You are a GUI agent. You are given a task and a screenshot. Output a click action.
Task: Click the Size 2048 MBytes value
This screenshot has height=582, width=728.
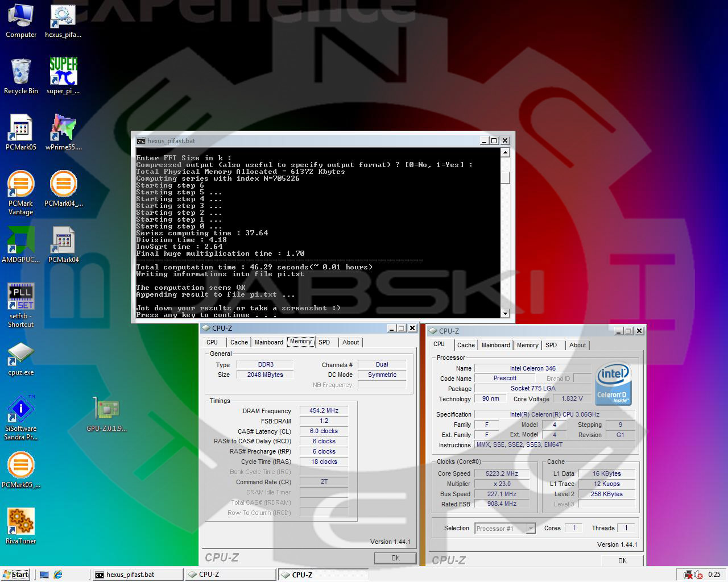coord(265,375)
